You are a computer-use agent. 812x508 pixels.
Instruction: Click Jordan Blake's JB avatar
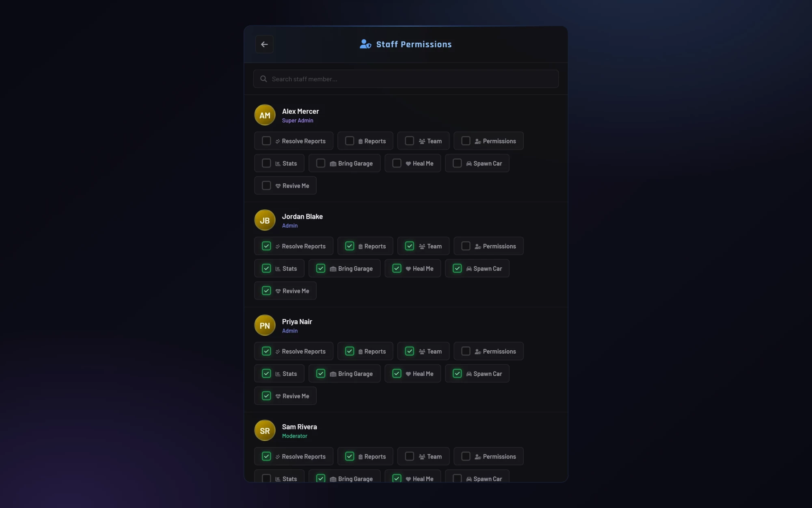tap(265, 220)
